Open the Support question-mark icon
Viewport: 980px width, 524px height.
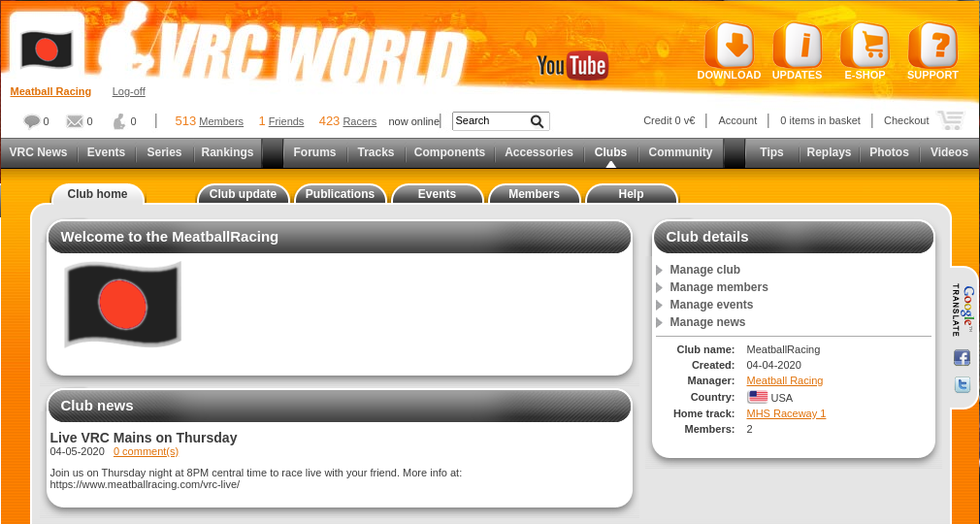[932, 46]
